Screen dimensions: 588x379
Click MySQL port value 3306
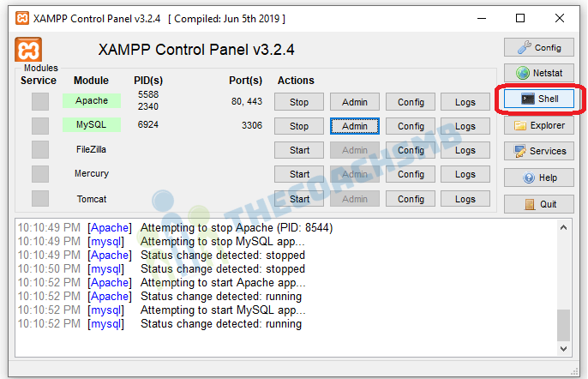tap(252, 125)
